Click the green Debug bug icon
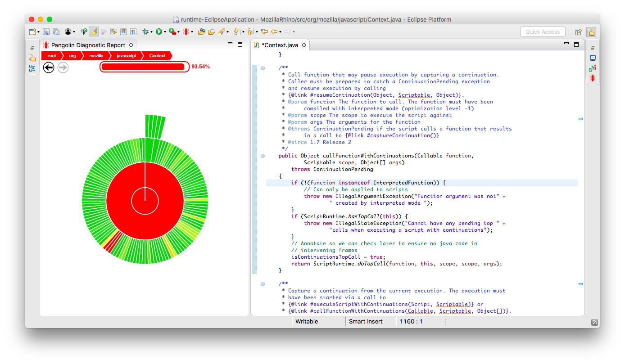Viewport: 625px width, 364px height. click(x=145, y=31)
